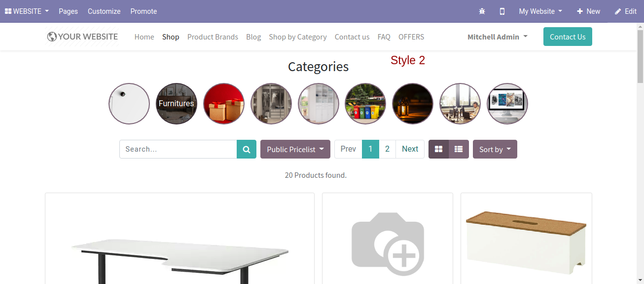Open the WEBSITE apps grid menu
This screenshot has width=644, height=284.
click(27, 11)
